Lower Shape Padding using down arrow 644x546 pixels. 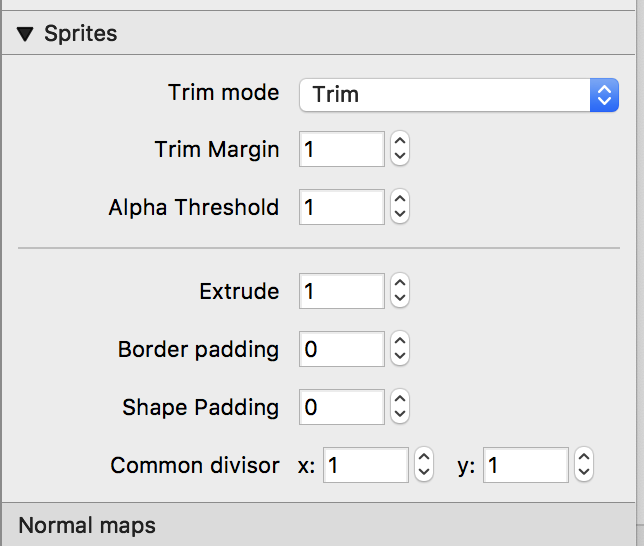[x=400, y=416]
